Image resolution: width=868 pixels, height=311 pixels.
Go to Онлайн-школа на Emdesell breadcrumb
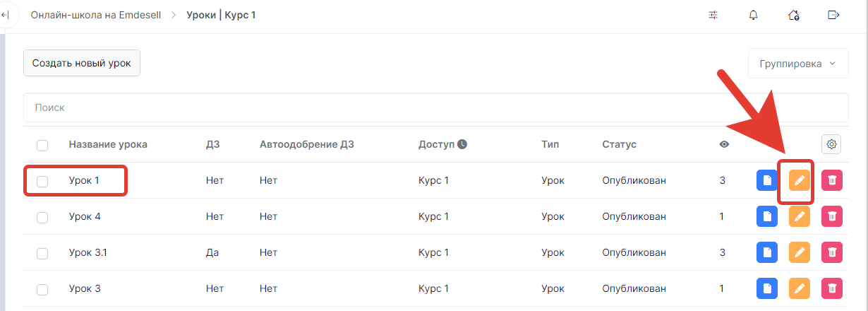click(95, 15)
